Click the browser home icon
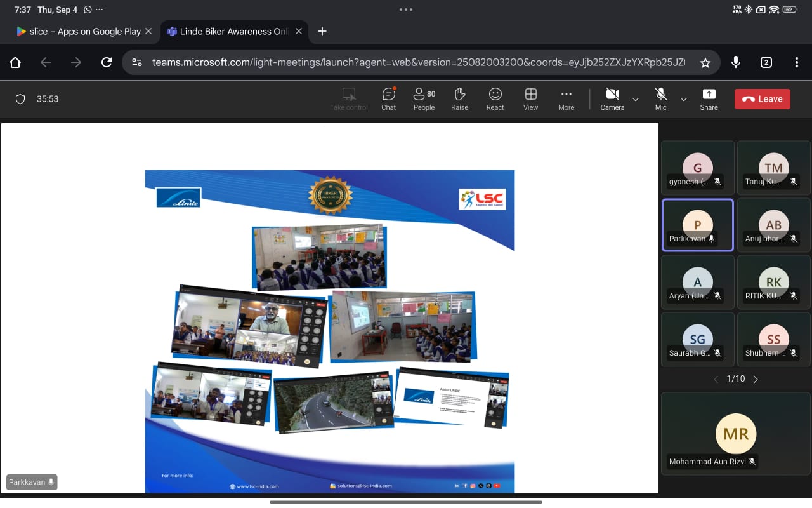 15,62
